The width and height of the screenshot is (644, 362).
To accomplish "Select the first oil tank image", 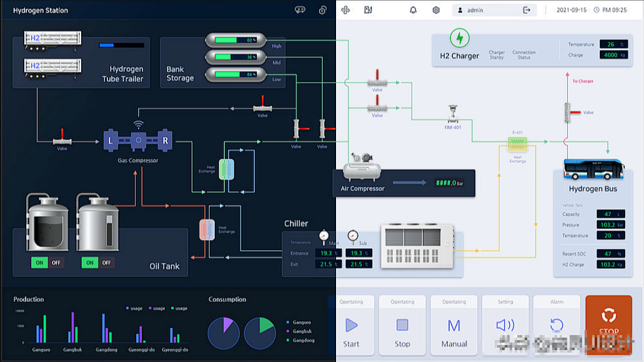I will point(47,223).
